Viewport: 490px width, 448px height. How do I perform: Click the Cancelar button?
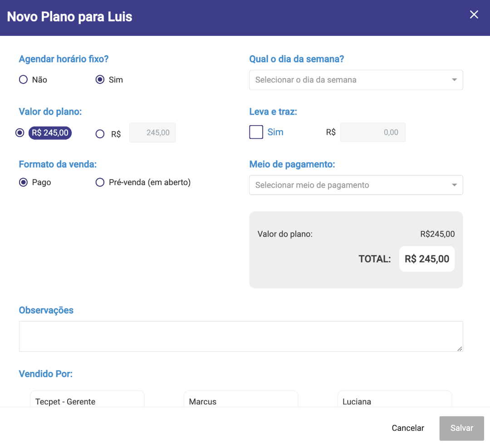coord(408,428)
